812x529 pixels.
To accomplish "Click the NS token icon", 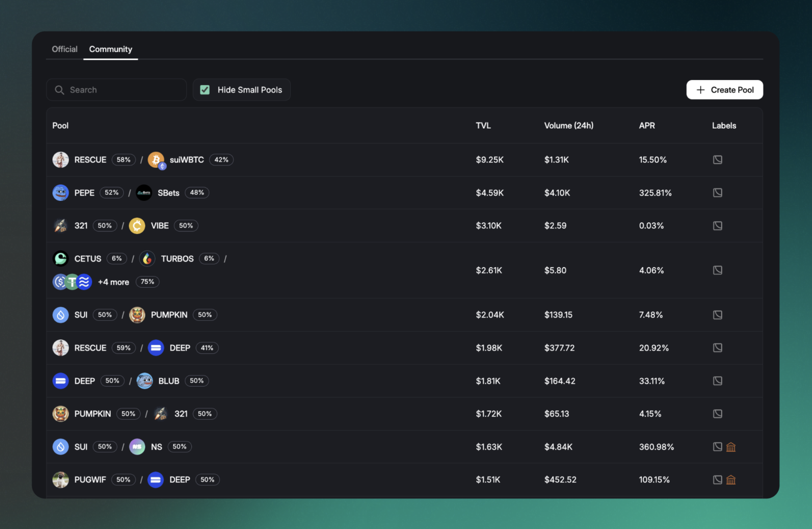I will [137, 447].
